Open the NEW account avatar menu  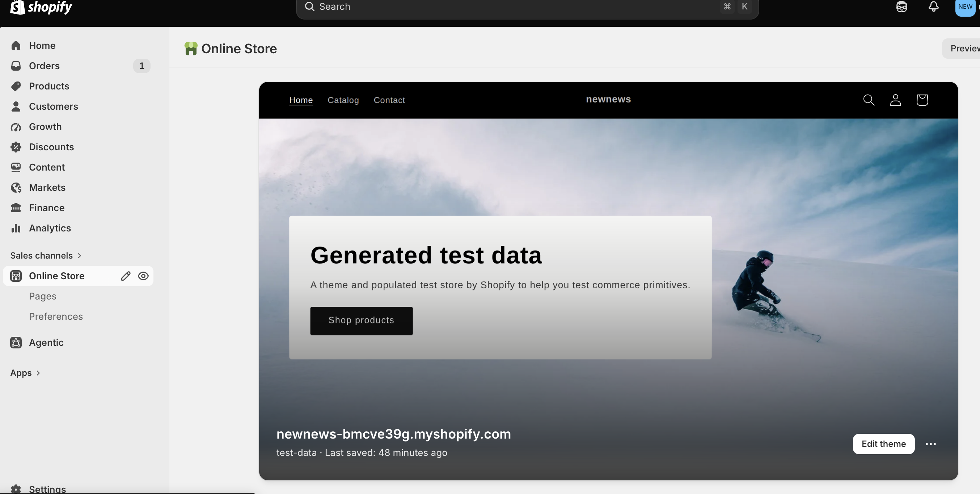pos(965,7)
